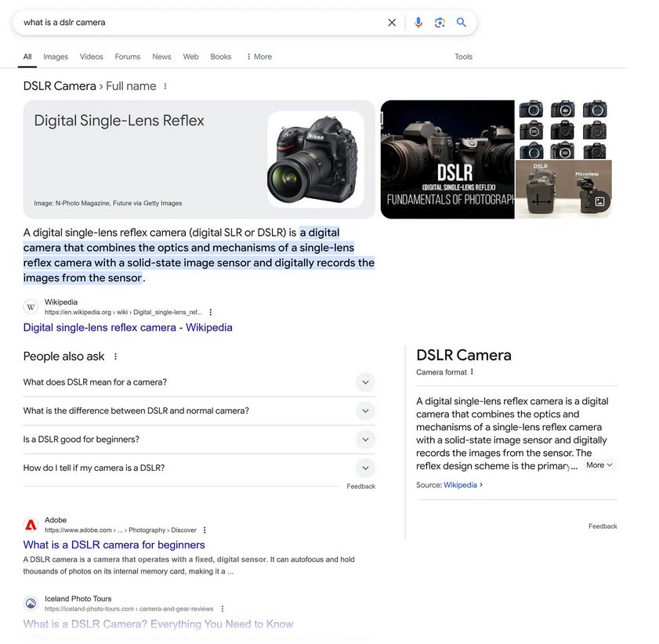
Task: Open 'What is a DSLR camera for beginners' link
Action: tap(114, 545)
